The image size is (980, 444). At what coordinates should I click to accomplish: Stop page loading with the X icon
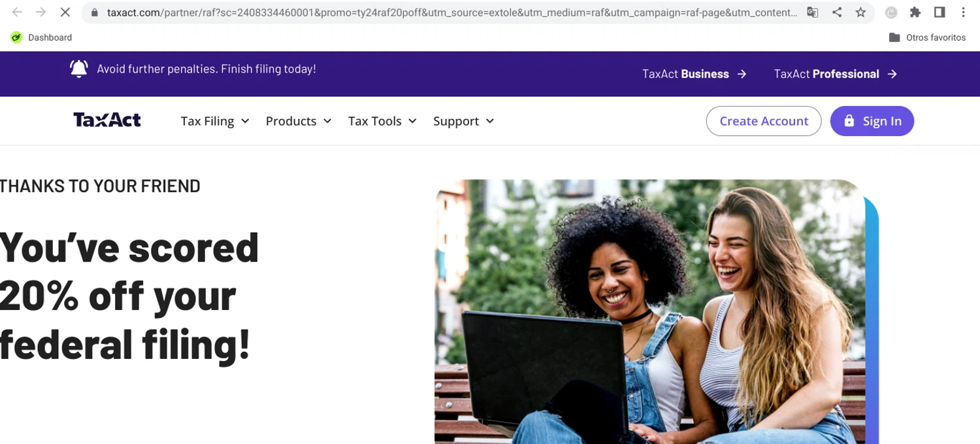coord(65,12)
